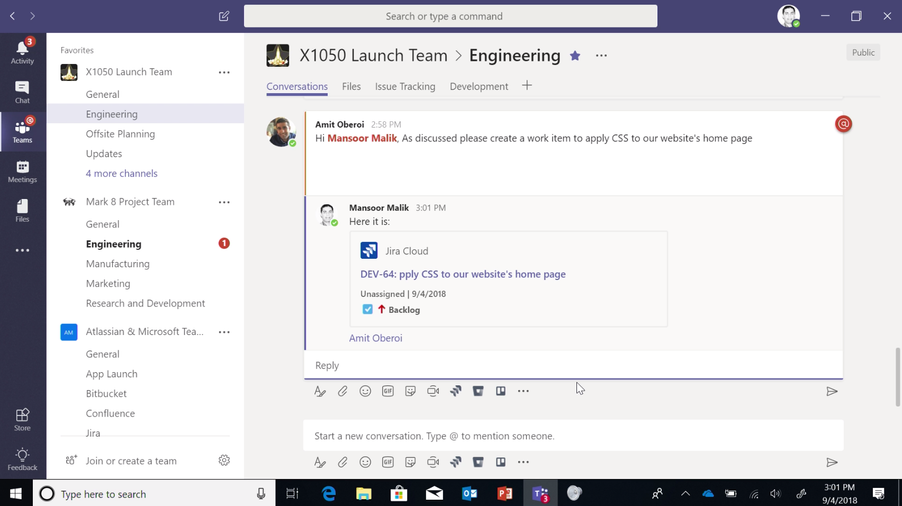Screen dimensions: 902x506
Task: Click the new chat compose icon
Action: click(x=224, y=16)
